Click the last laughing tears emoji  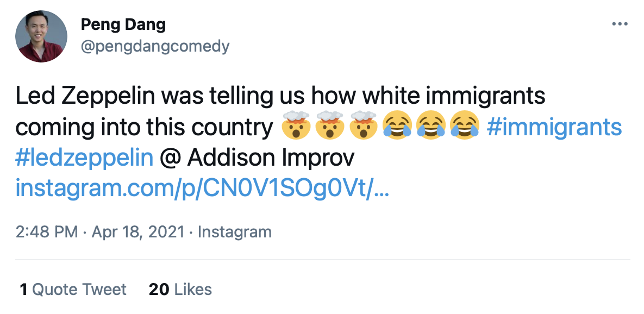[464, 127]
